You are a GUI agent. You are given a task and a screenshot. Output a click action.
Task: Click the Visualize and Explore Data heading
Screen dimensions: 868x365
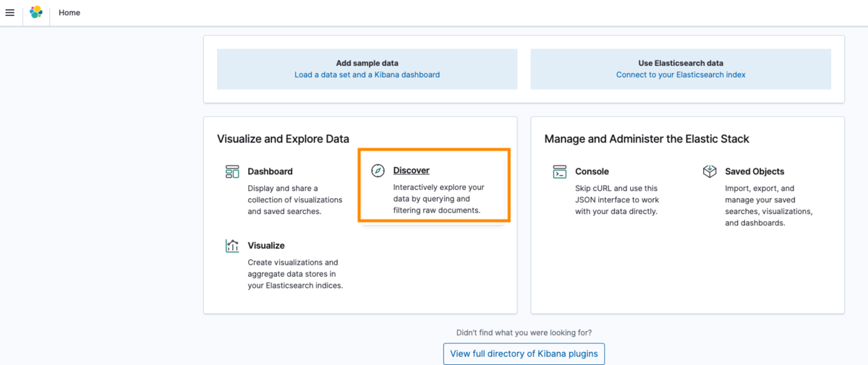(x=283, y=139)
